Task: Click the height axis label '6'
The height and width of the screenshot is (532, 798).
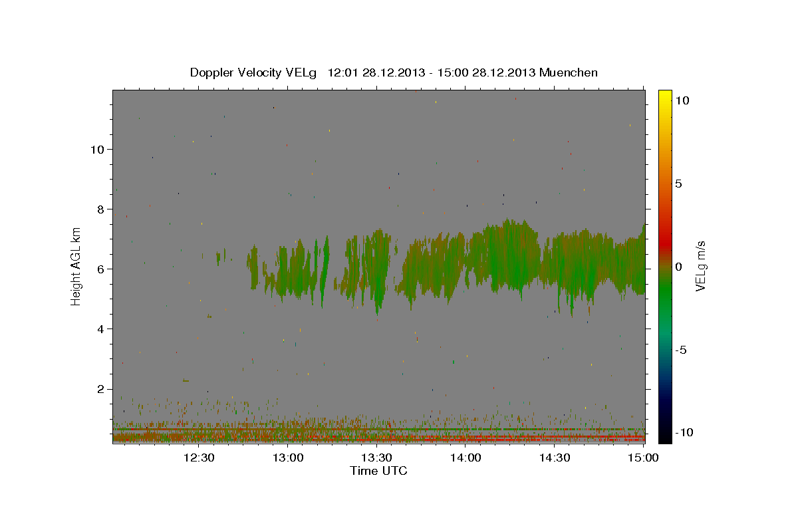Action: tap(100, 269)
